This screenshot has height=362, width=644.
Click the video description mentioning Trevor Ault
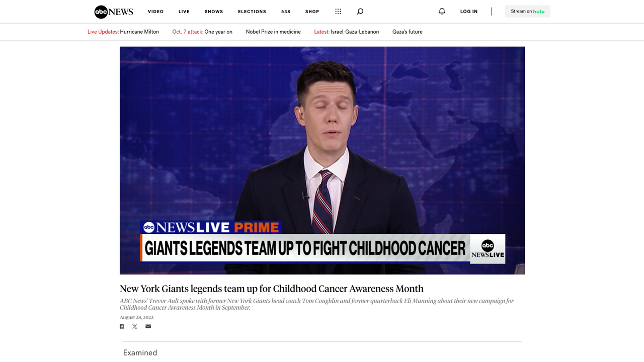click(x=316, y=304)
